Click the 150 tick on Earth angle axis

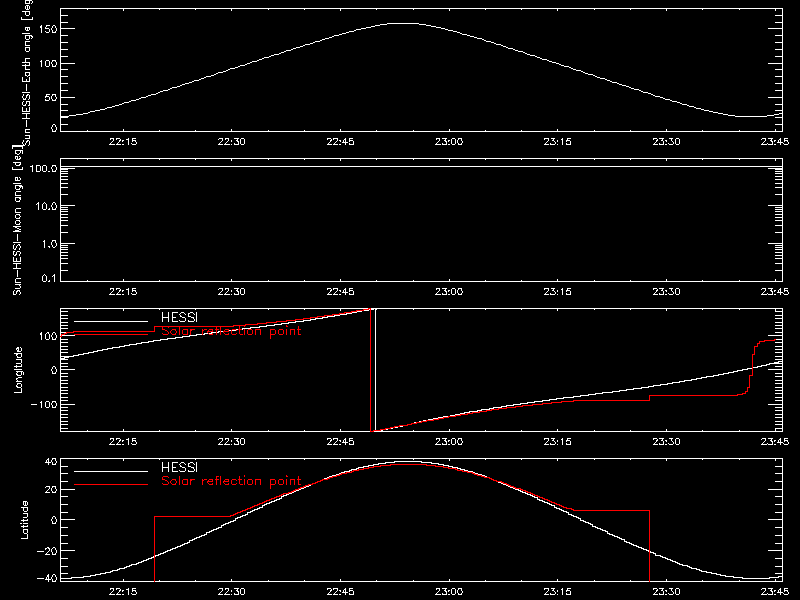(x=47, y=29)
